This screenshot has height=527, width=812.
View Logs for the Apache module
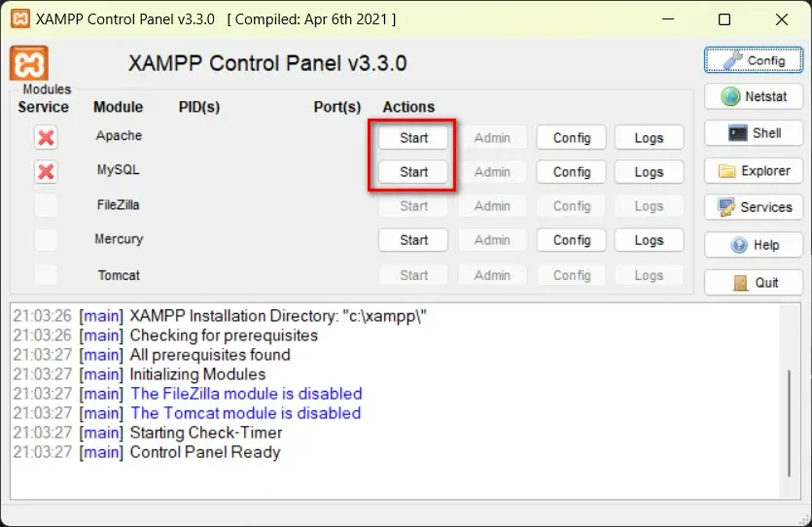(649, 137)
